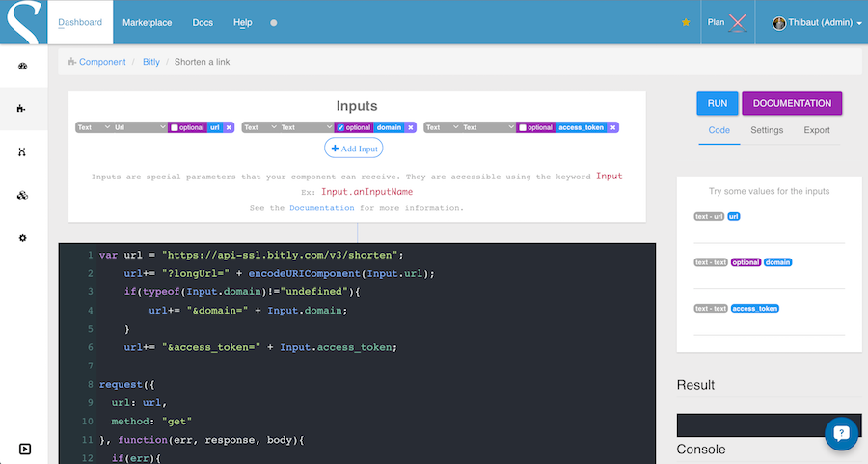The image size is (868, 464).
Task: Click the Add Input button
Action: pos(354,149)
